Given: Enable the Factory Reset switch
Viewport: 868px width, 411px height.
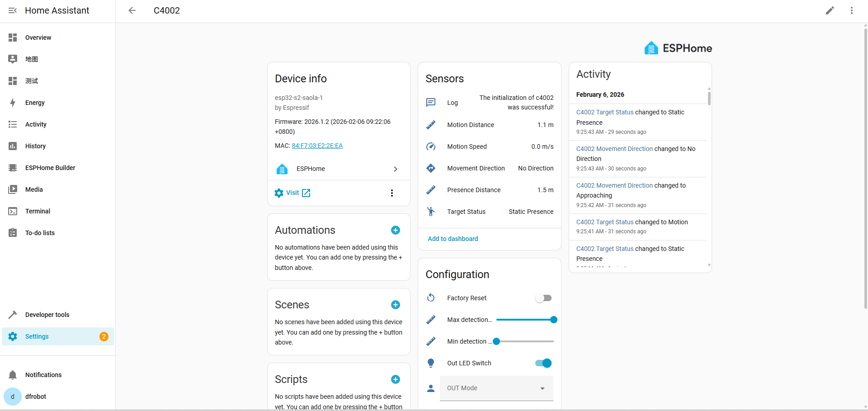Looking at the screenshot, I should pos(543,298).
